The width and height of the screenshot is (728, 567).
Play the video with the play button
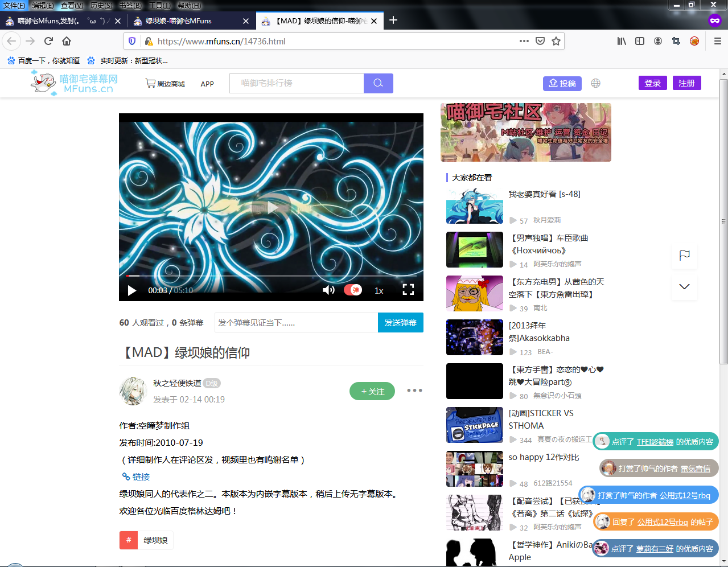point(132,290)
